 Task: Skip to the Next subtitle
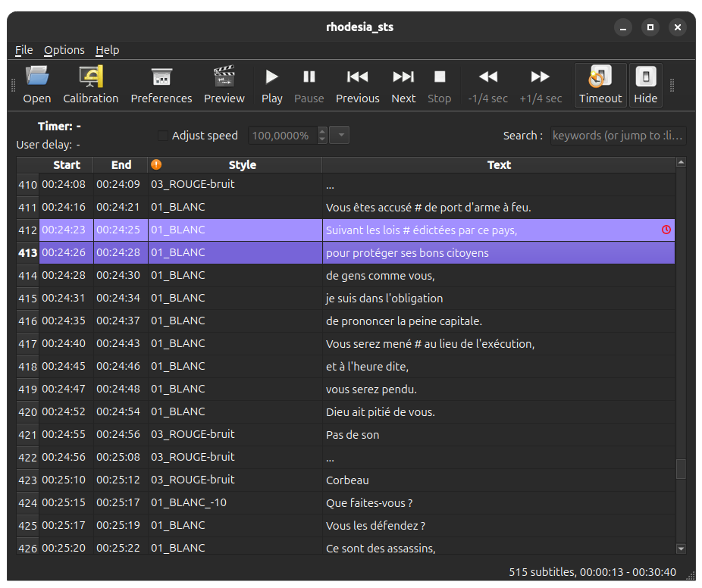(x=403, y=85)
